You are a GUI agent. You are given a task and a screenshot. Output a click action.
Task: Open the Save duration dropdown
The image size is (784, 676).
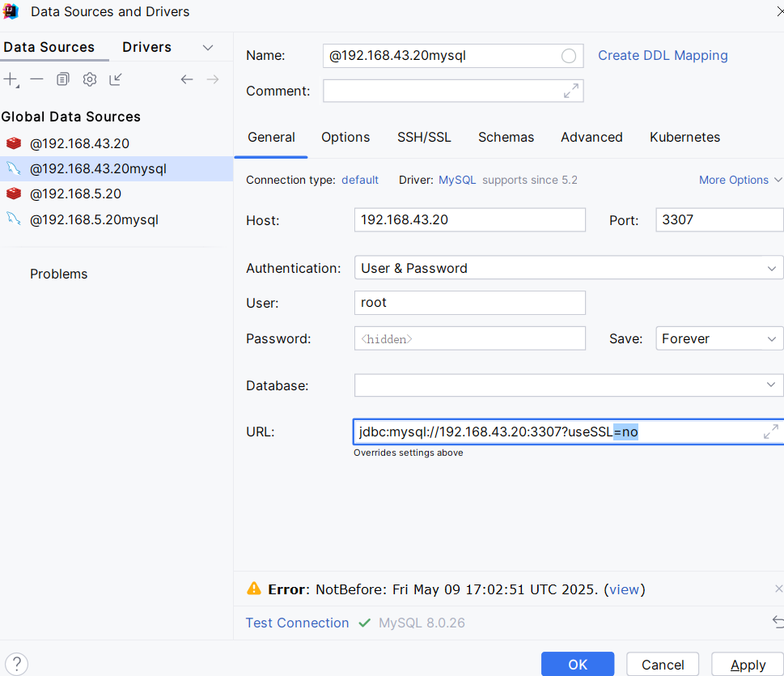[x=718, y=338]
